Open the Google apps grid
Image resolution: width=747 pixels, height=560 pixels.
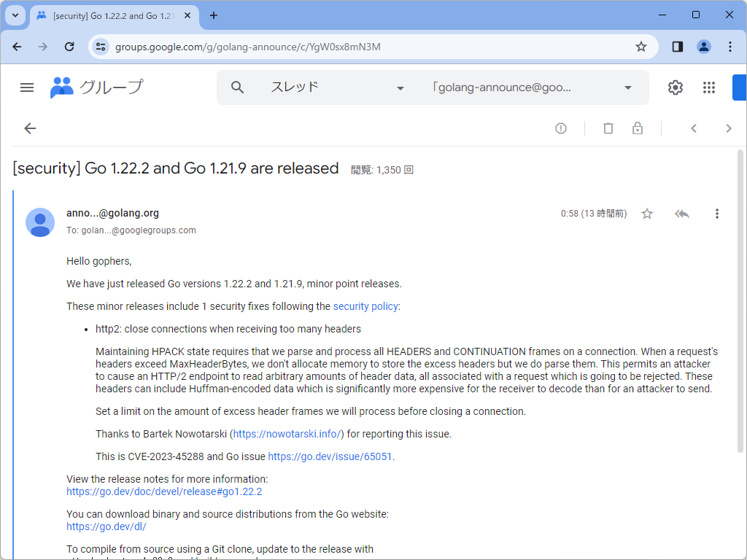(x=708, y=87)
